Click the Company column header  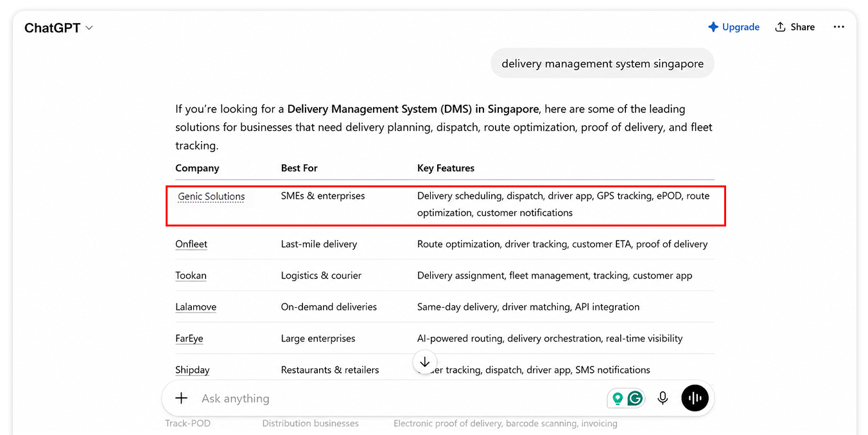coord(197,168)
